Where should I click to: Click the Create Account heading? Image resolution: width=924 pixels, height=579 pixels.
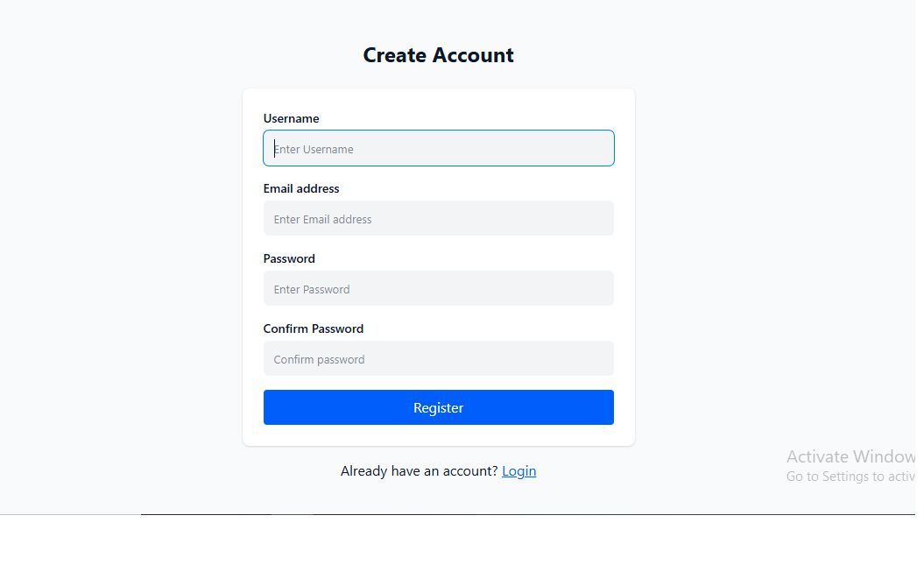pos(438,55)
